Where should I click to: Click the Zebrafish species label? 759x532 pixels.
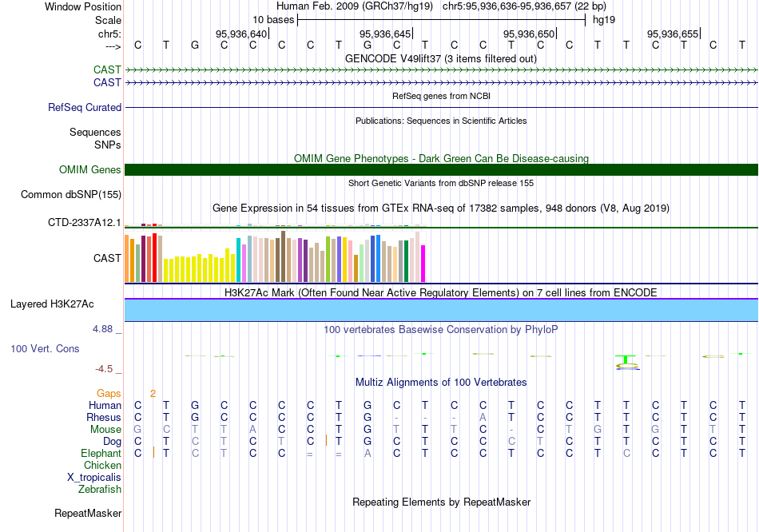(x=100, y=489)
